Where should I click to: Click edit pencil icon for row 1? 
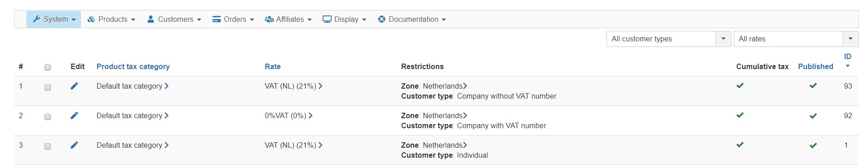74,86
